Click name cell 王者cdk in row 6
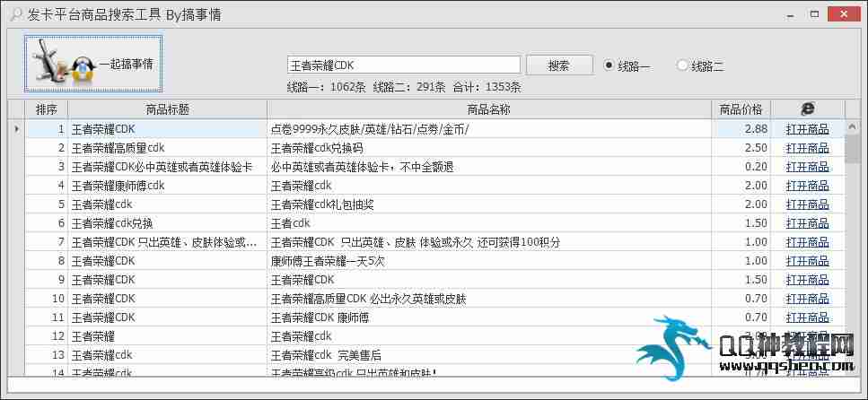Image resolution: width=868 pixels, height=400 pixels. [489, 223]
